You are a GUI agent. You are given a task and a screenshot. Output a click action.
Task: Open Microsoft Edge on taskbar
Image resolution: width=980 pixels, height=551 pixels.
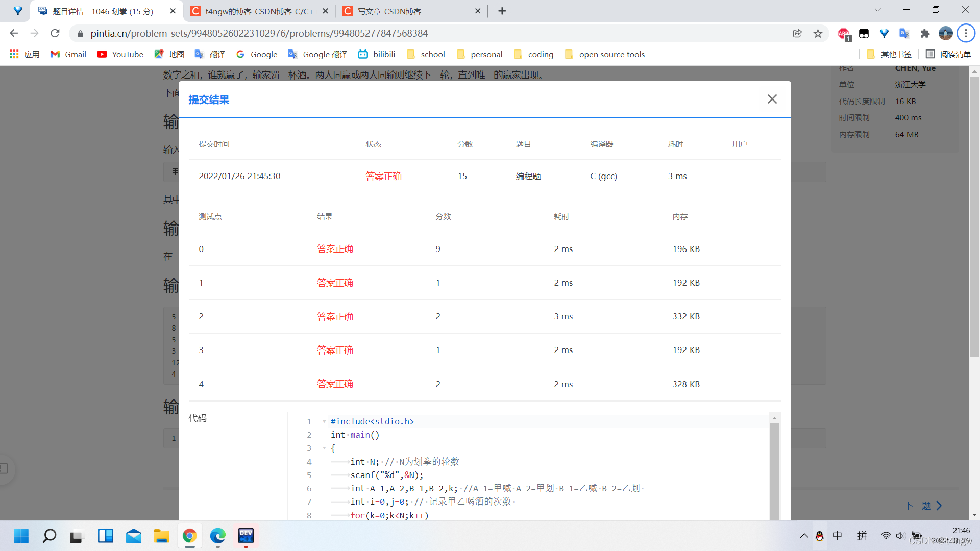(x=218, y=536)
